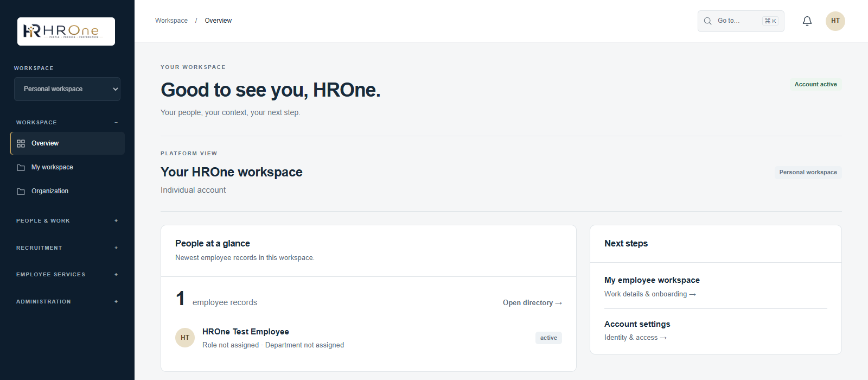The image size is (868, 380).
Task: Click 'Role not assigned · Department not assigned' text
Action: (273, 345)
